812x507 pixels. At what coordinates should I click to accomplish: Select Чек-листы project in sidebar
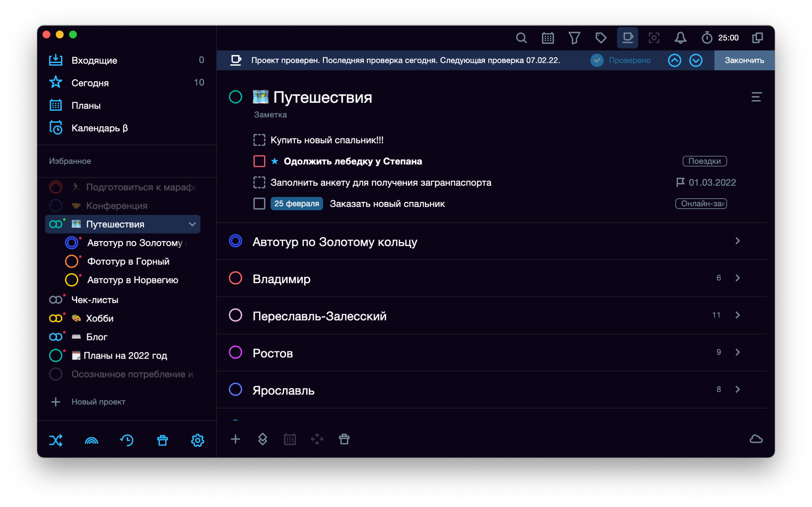pyautogui.click(x=123, y=300)
